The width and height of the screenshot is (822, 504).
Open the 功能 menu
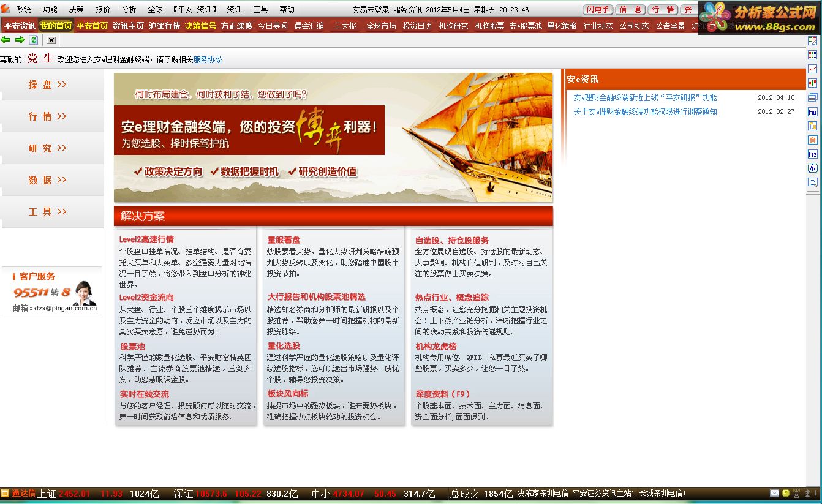point(50,9)
